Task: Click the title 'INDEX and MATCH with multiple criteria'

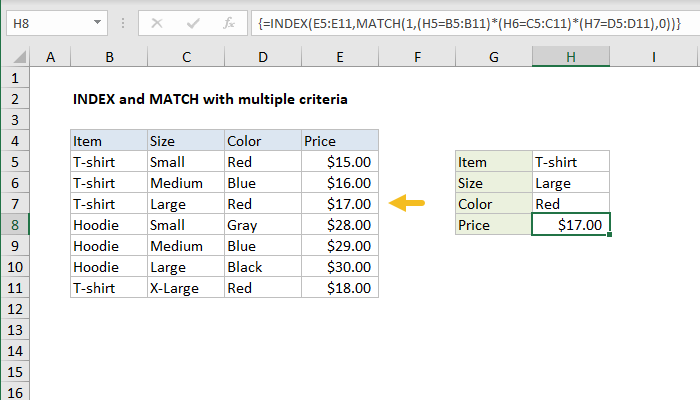Action: click(210, 99)
